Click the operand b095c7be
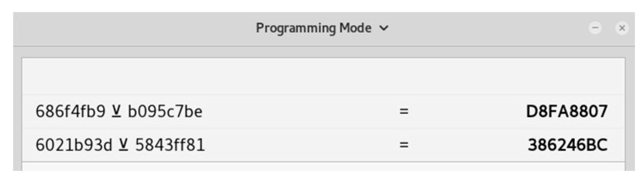Screen dimensions: 644x182 tap(165, 112)
